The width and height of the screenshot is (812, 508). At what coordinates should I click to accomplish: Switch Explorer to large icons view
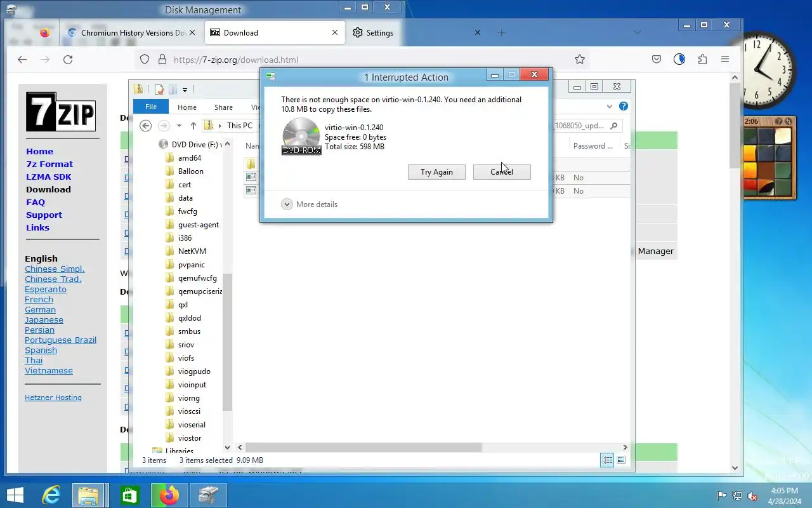pos(621,460)
